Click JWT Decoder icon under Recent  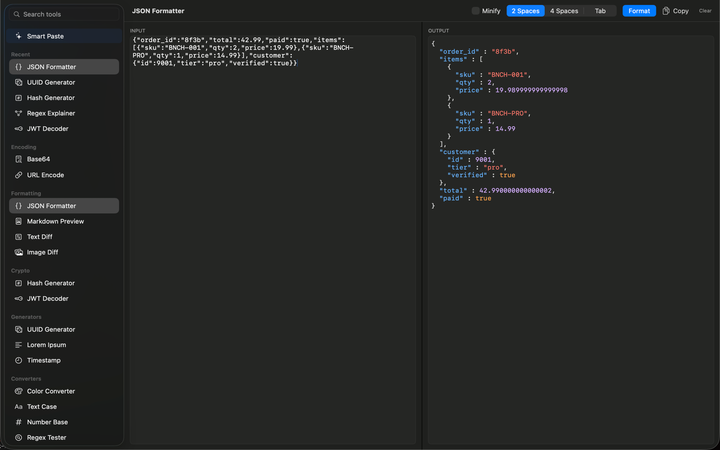coord(18,129)
